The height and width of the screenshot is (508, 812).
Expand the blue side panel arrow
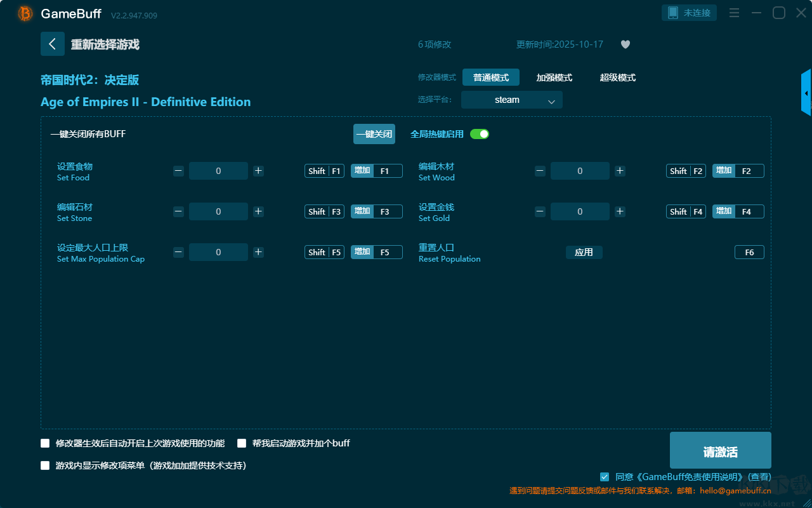806,93
